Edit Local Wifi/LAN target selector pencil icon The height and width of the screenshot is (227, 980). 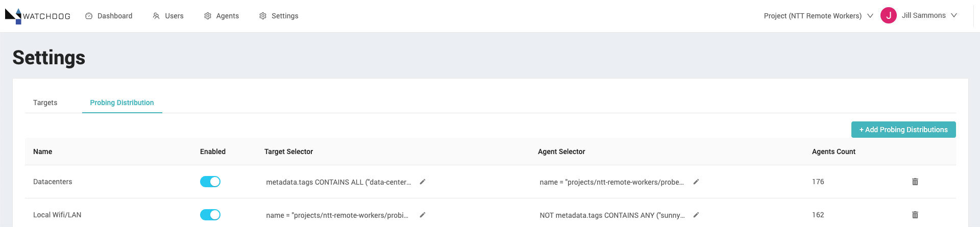(423, 215)
